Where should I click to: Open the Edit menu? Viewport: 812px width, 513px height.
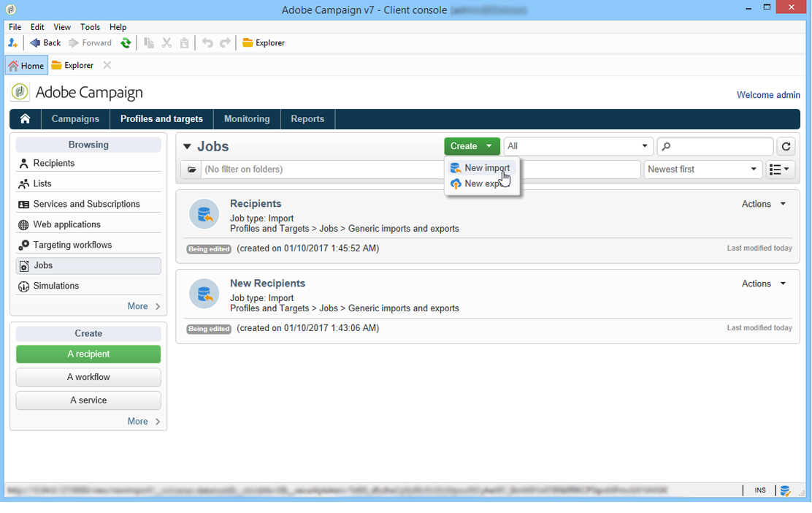[x=37, y=27]
